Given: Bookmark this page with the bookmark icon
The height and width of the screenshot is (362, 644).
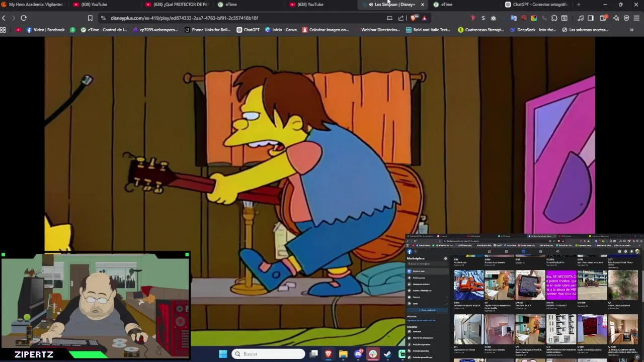Looking at the screenshot, I should pos(90,18).
